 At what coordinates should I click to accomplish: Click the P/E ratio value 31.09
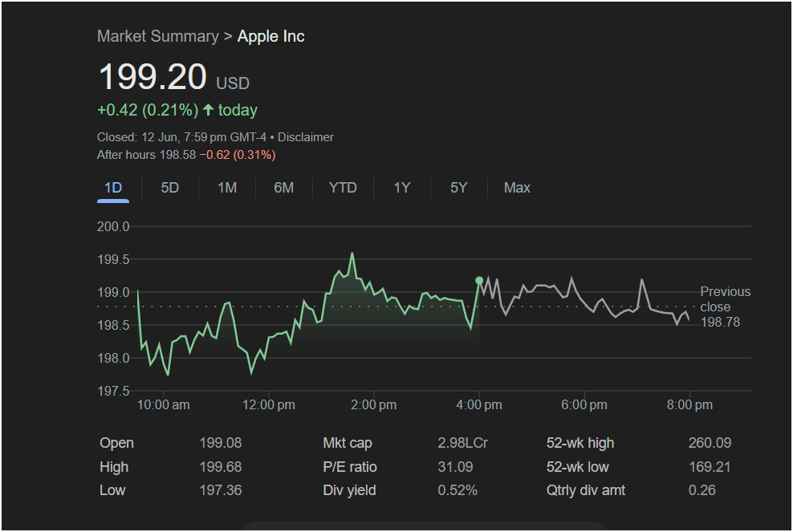455,467
